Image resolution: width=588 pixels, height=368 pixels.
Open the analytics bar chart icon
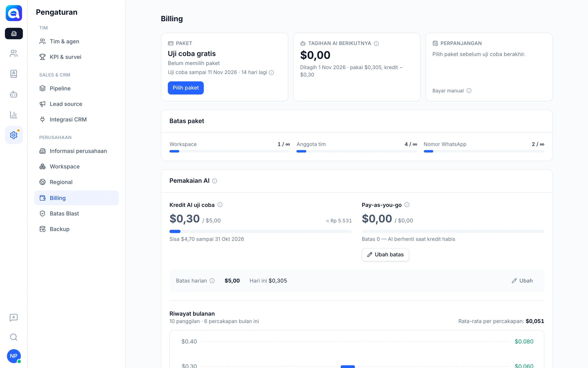point(14,115)
